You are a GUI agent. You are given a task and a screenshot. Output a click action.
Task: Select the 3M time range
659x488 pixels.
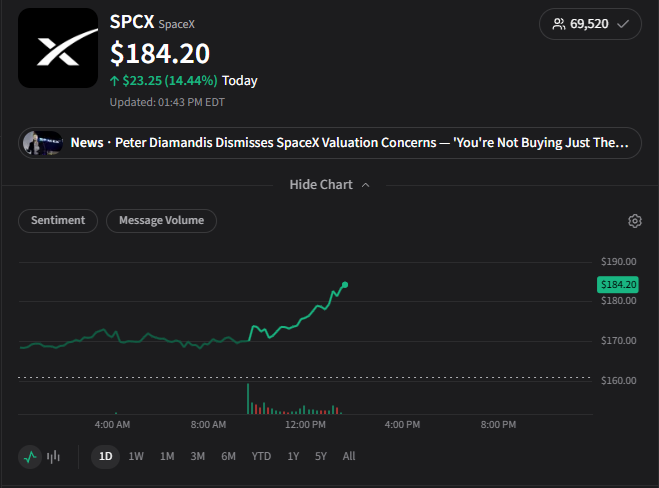pos(198,456)
